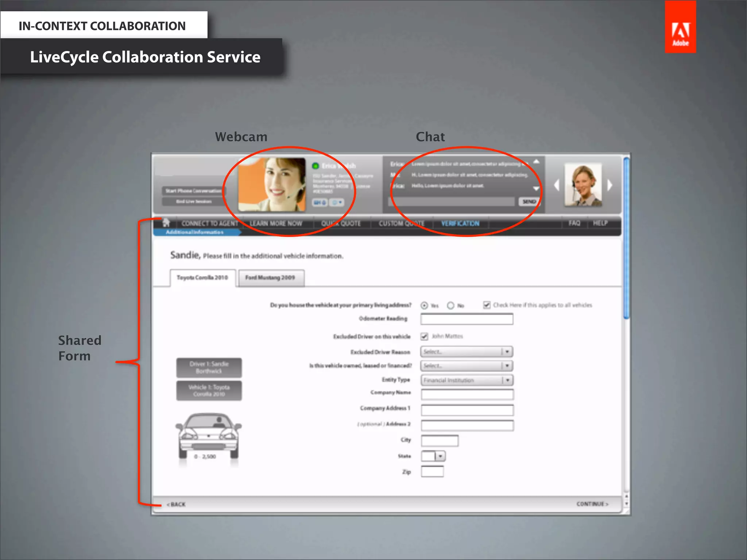Click Erica's webcam video thumbnail

pos(272,184)
